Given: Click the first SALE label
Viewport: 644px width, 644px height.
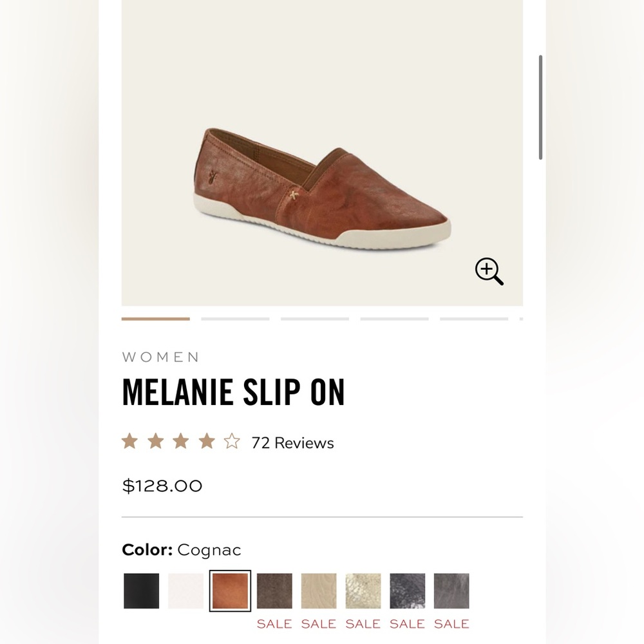Looking at the screenshot, I should point(275,623).
